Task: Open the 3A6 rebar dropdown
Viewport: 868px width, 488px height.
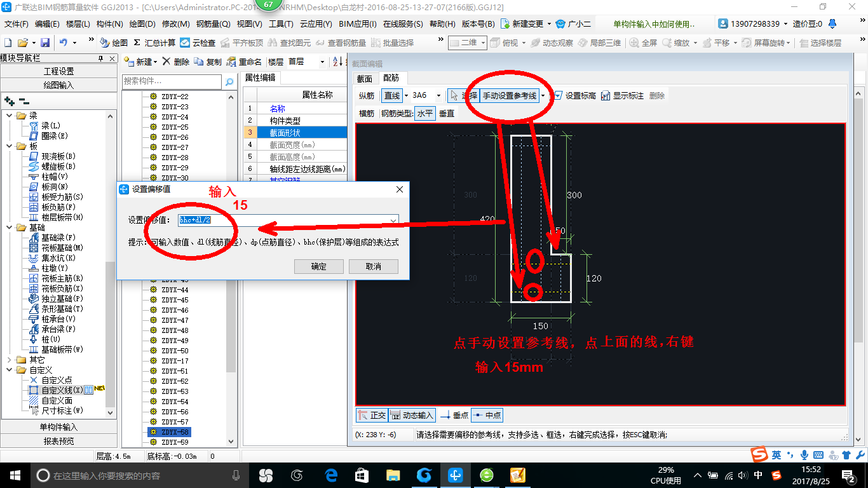Action: pos(438,95)
